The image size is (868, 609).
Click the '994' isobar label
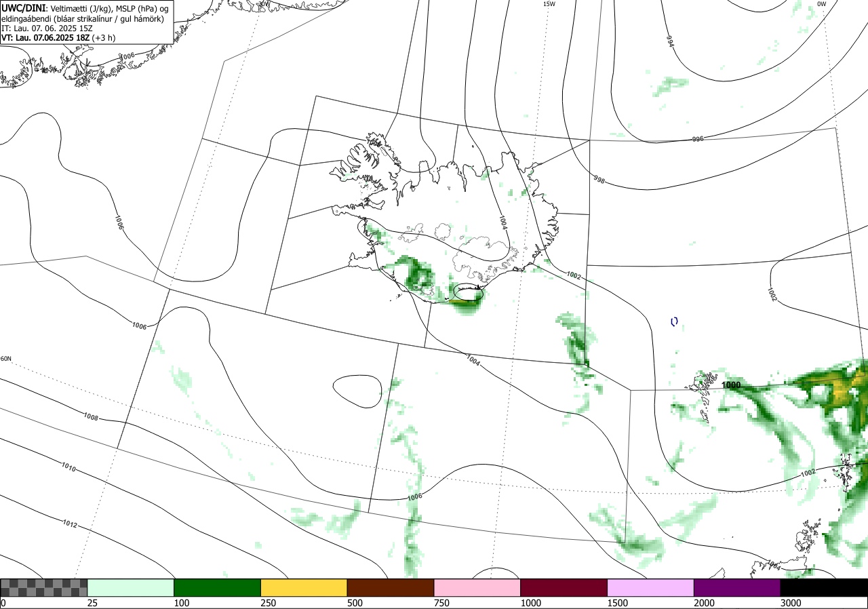pos(671,41)
